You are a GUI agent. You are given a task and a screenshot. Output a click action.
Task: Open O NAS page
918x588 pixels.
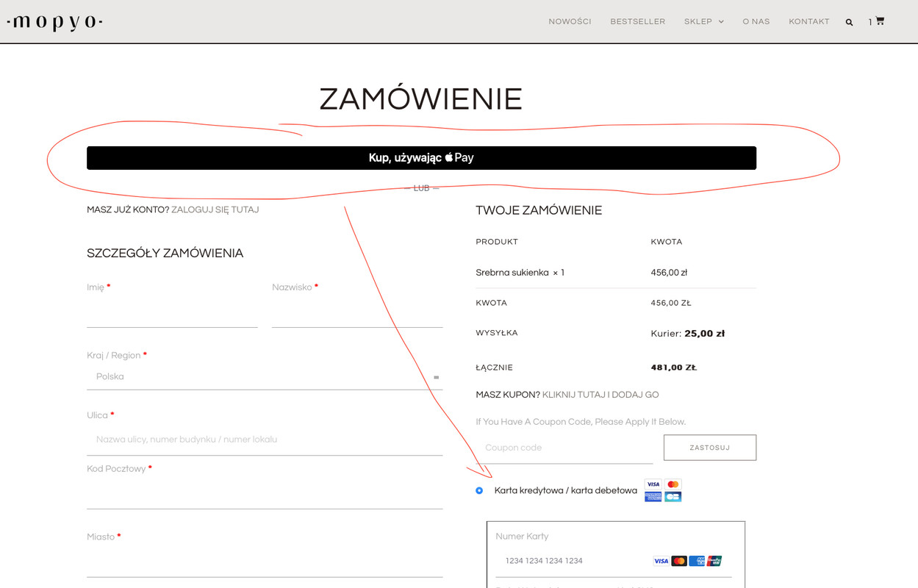coord(756,21)
